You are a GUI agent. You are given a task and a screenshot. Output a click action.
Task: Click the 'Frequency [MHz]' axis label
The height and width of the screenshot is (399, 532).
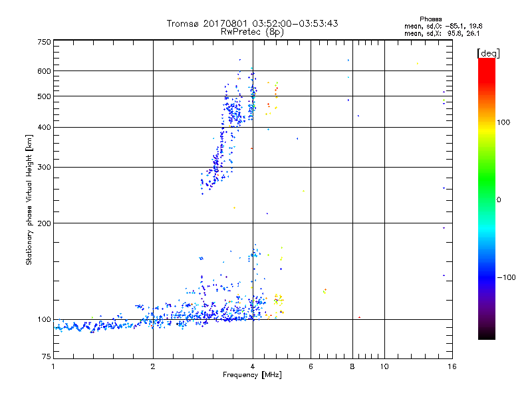coord(252,375)
